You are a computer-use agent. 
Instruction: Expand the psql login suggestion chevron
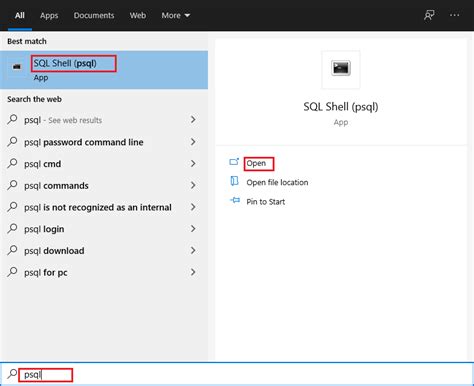[x=193, y=229]
